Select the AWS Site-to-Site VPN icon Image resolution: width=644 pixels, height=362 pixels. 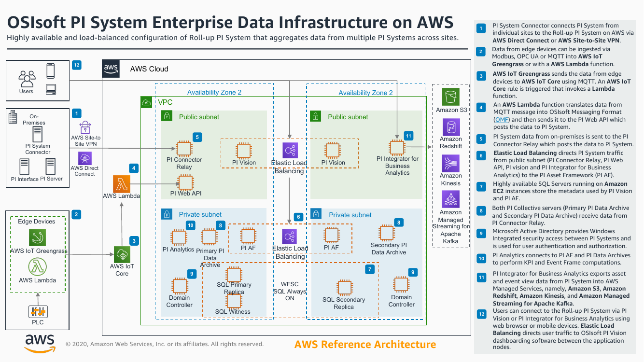(x=85, y=127)
